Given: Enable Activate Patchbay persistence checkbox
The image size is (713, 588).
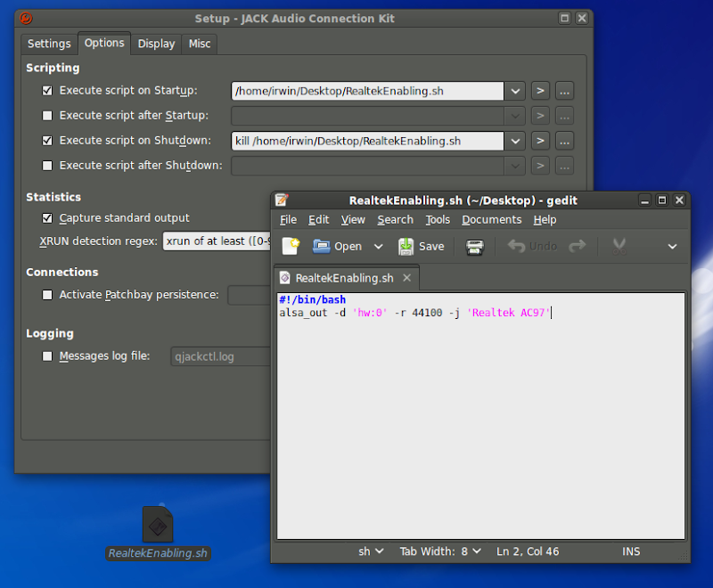Looking at the screenshot, I should click(x=47, y=295).
